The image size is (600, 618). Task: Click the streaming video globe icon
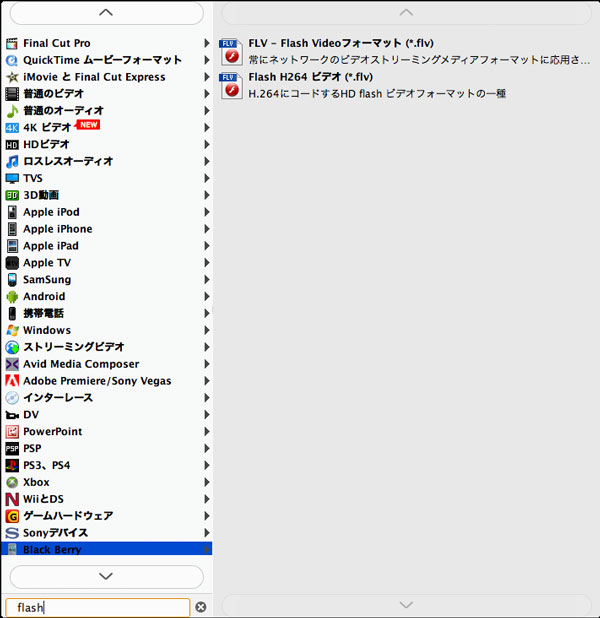12,347
